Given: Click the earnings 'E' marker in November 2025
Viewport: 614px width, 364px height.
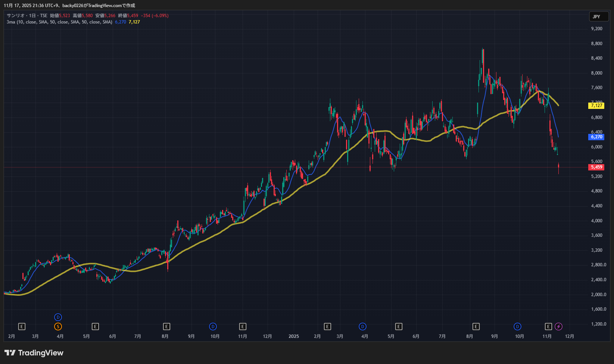Looking at the screenshot, I should (548, 327).
